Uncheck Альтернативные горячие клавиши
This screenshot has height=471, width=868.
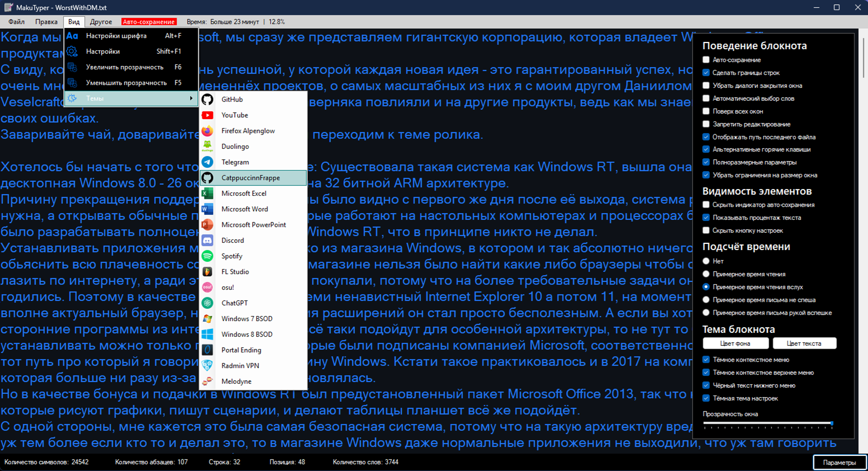click(706, 149)
